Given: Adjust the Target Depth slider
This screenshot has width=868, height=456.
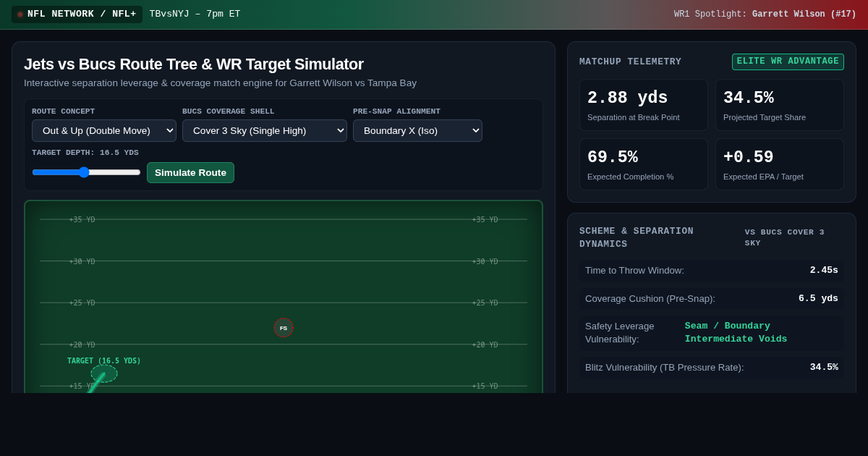Looking at the screenshot, I should click(x=86, y=172).
